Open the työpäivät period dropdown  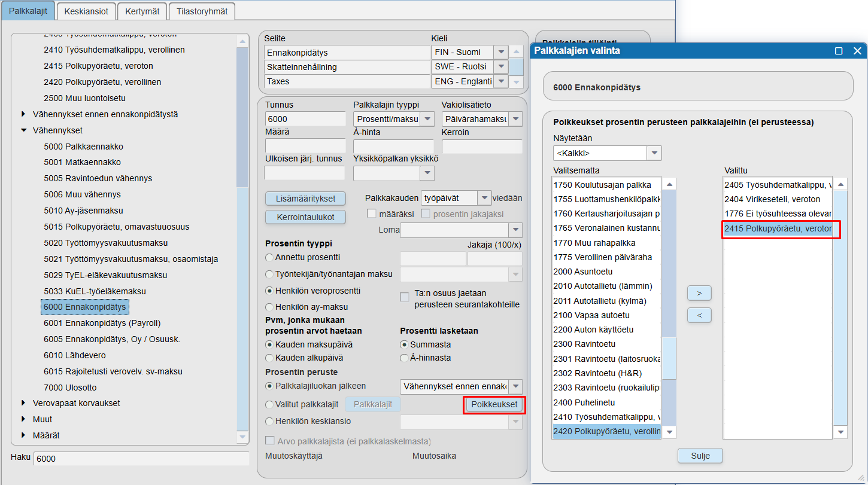coord(484,198)
